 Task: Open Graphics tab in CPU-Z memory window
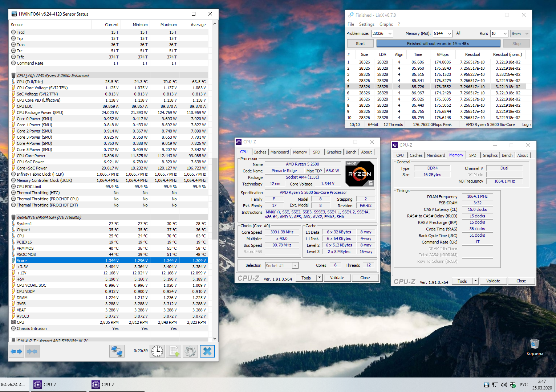coord(490,155)
